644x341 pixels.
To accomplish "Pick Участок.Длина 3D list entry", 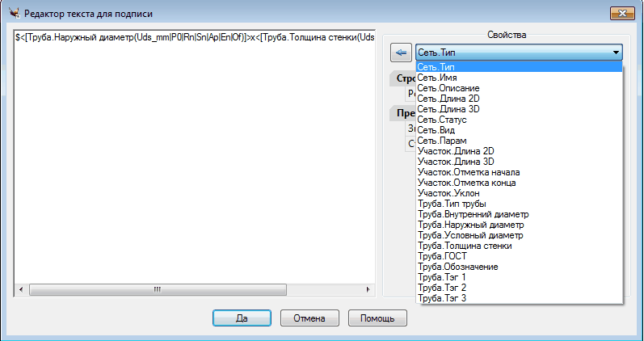I will coord(455,162).
